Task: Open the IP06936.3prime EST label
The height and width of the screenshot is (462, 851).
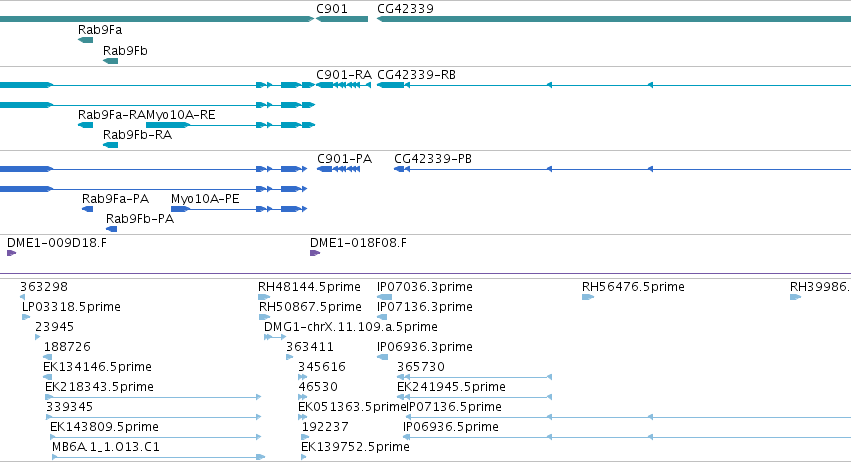Action: (425, 347)
